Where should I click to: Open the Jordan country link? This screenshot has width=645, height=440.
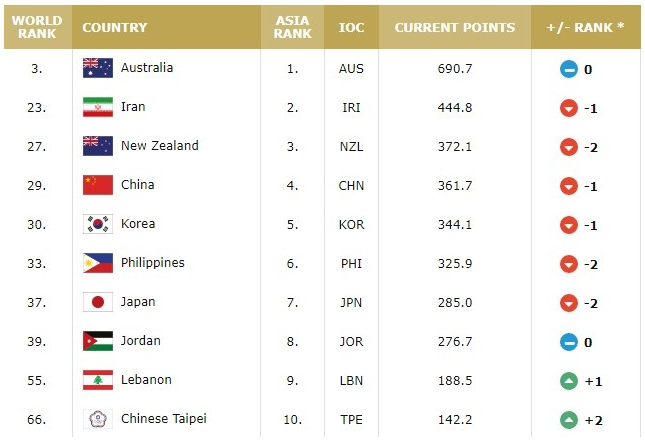coord(141,341)
